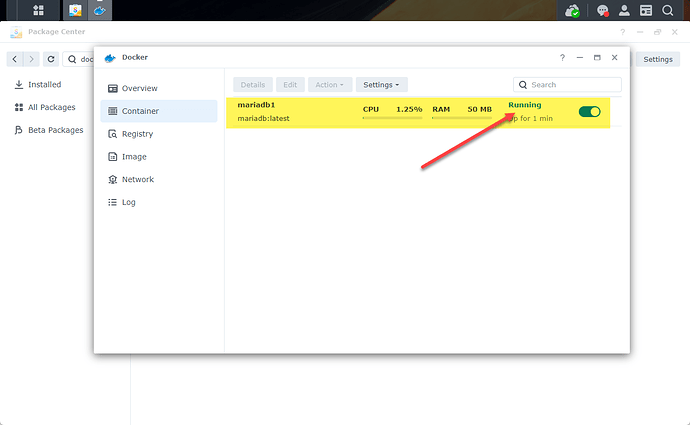Open the Overview section in Docker
The width and height of the screenshot is (690, 425).
(159, 88)
